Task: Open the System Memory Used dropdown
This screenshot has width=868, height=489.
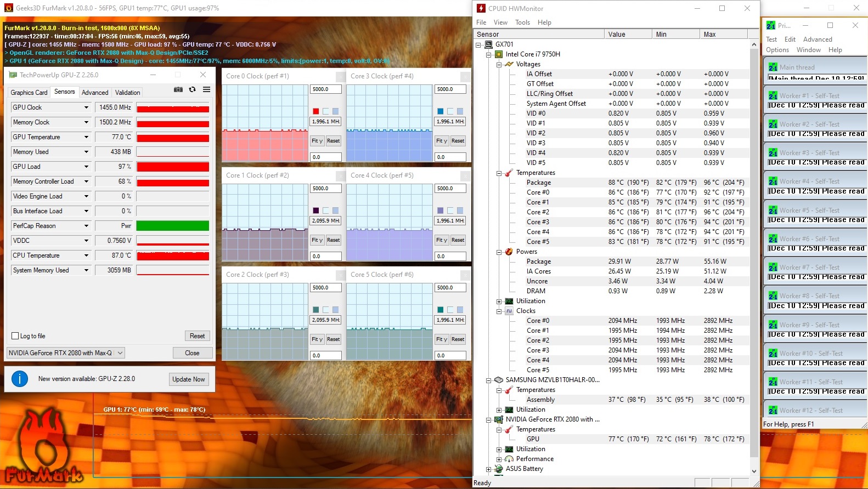Action: click(86, 270)
